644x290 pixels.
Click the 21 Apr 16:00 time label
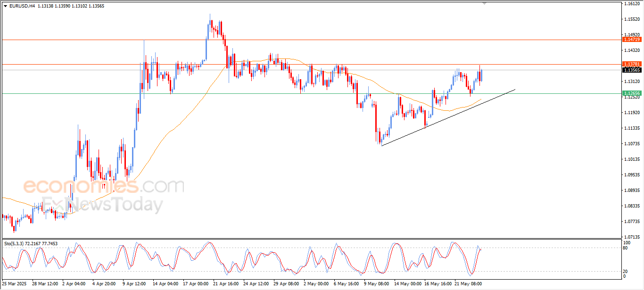[226, 284]
